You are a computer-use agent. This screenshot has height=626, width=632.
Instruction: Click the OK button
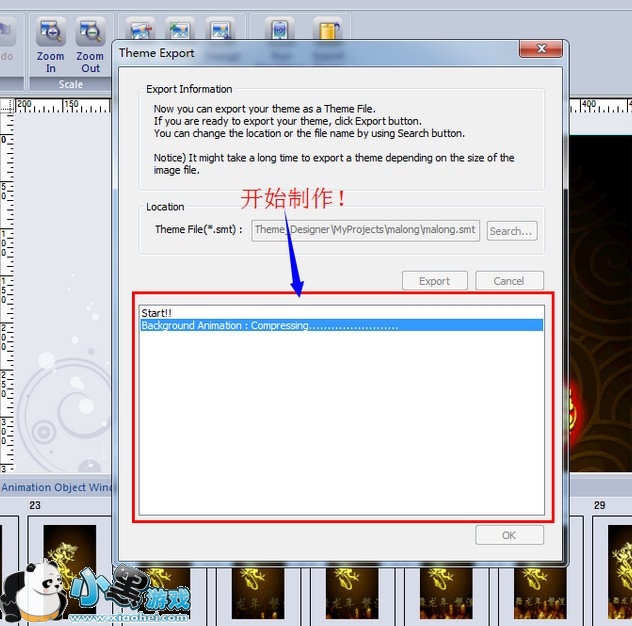click(x=509, y=535)
